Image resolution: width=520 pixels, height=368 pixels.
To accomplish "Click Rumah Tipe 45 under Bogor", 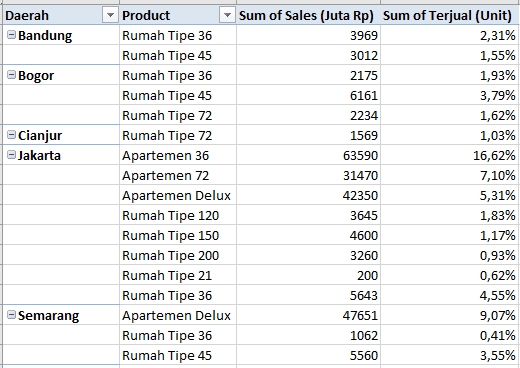I will pyautogui.click(x=178, y=95).
